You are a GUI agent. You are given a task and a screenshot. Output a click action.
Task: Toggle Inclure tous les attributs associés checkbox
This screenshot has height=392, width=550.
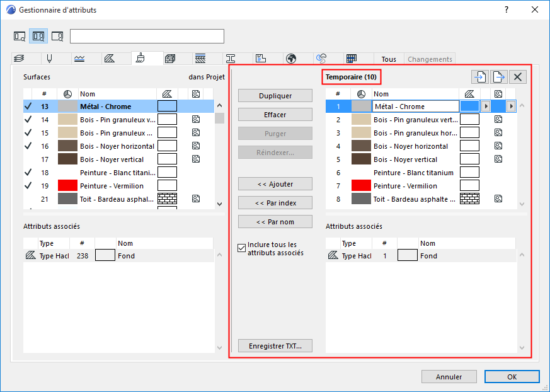[242, 248]
